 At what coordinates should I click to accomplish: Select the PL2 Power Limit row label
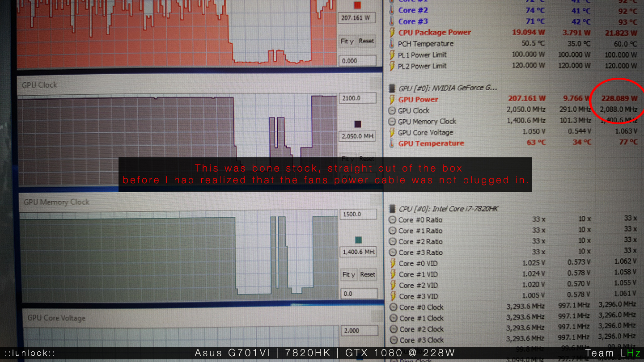click(x=423, y=66)
